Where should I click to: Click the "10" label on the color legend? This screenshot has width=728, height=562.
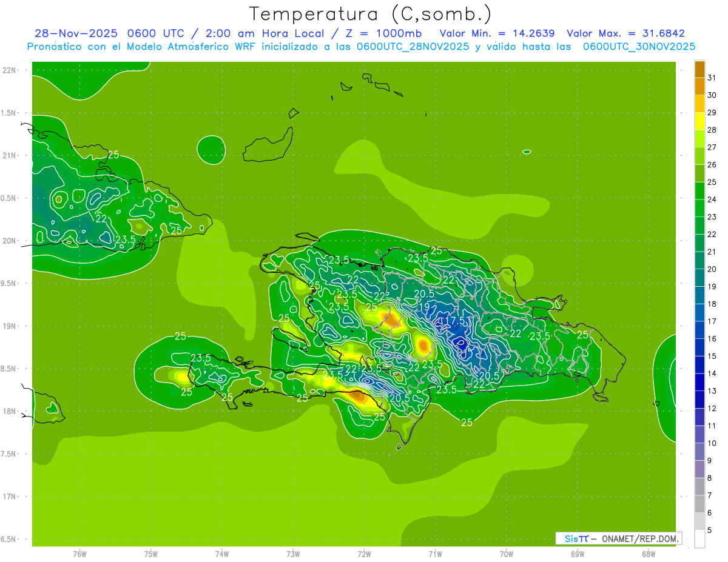(712, 443)
